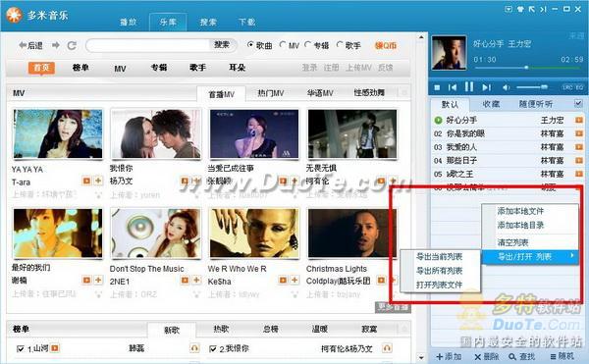
Task: Mute using the speaker volume icon
Action: tap(506, 87)
